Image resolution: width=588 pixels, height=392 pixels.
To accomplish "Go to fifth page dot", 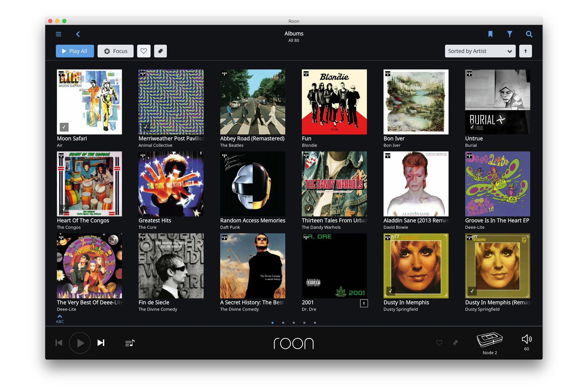I will tap(315, 323).
